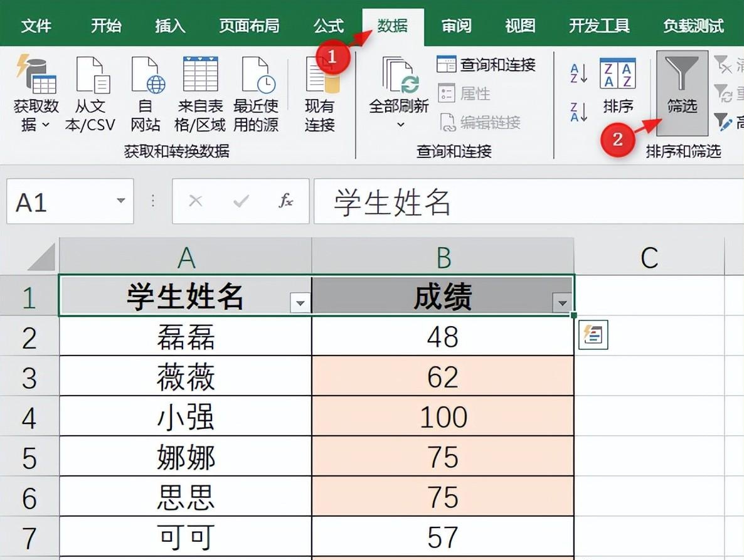Switch to the 数据 (Data) tab

click(x=393, y=26)
